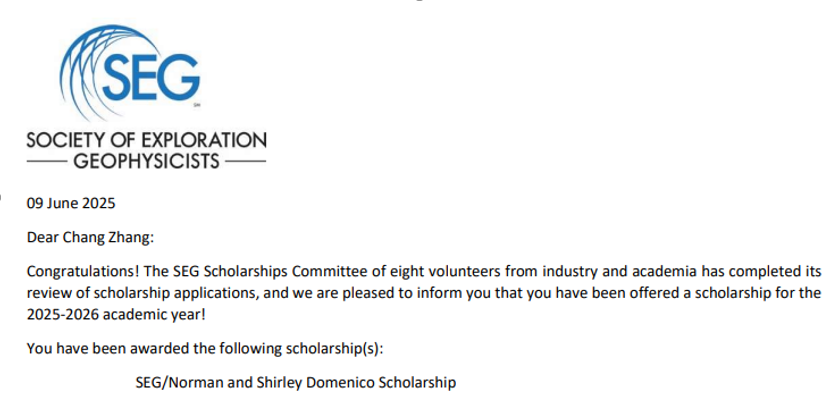Click the GEOPHYSICISTS word under the logo
The image size is (834, 395).
[x=146, y=161]
